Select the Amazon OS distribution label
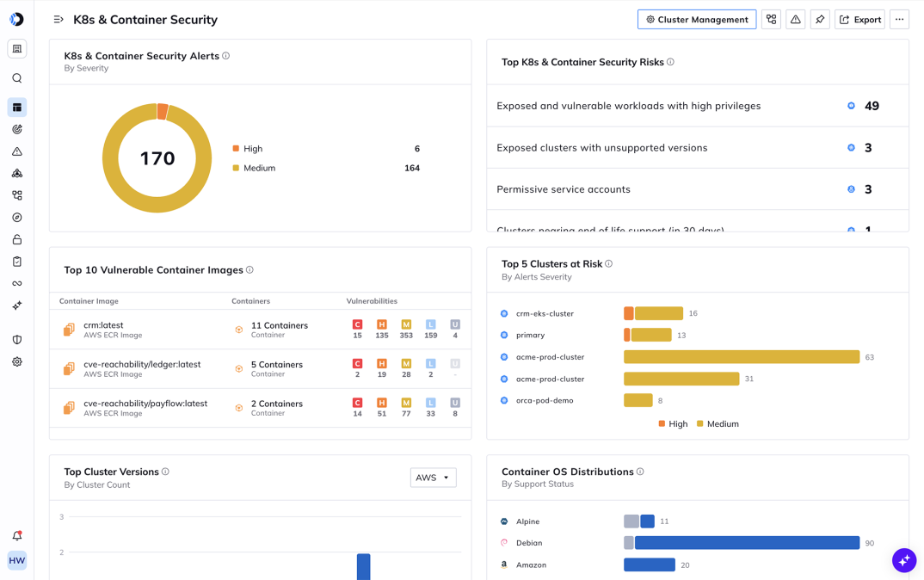 [x=531, y=565]
